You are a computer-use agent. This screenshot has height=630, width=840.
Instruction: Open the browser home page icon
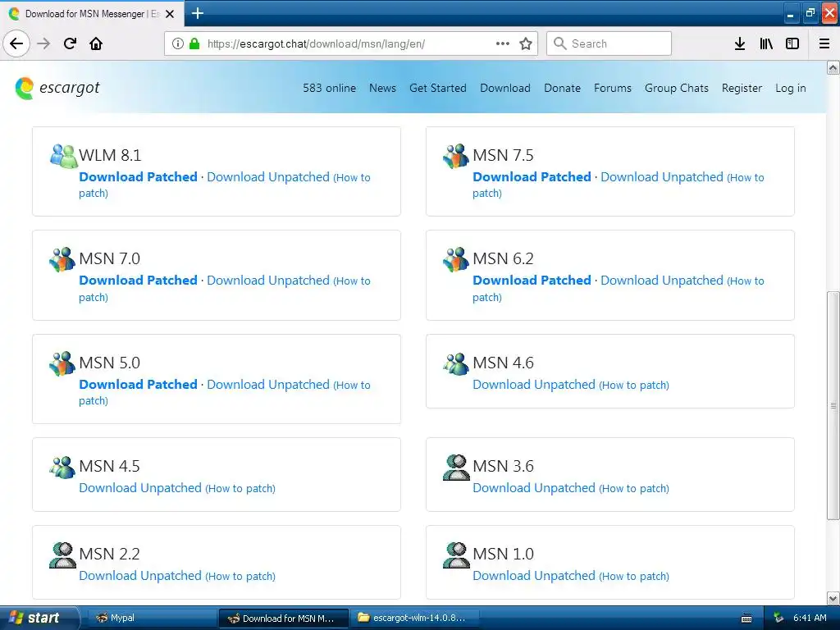coord(96,43)
